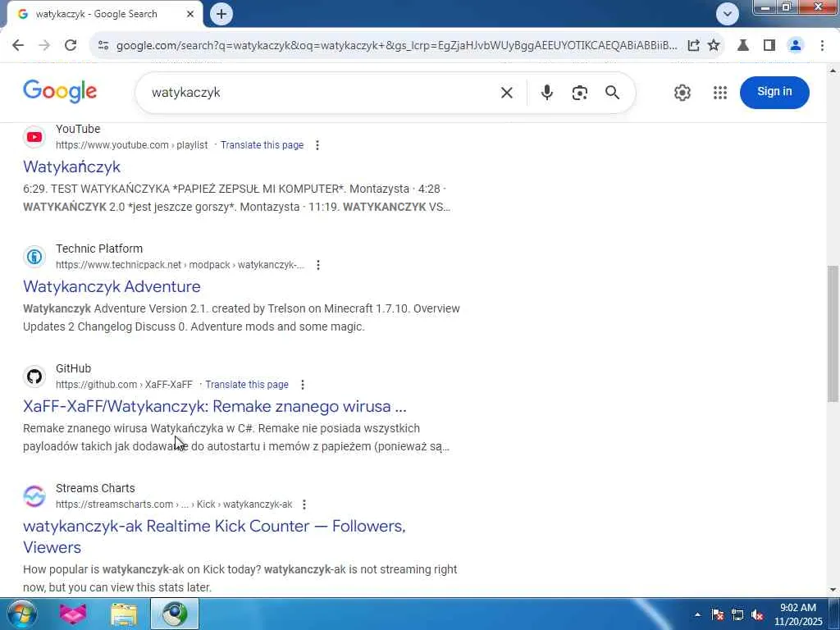Translate the GitHub result page
This screenshot has height=630, width=840.
247,385
